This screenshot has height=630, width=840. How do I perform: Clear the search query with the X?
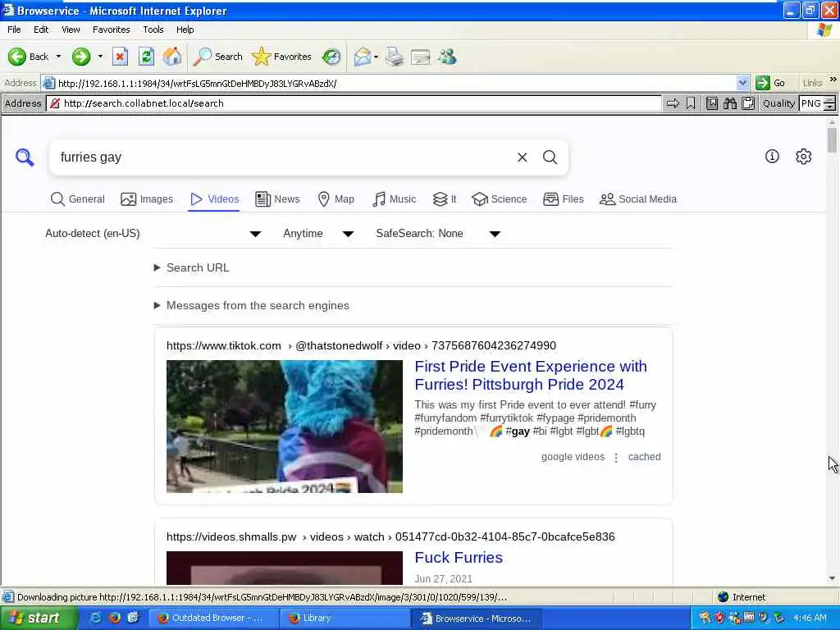click(x=523, y=157)
